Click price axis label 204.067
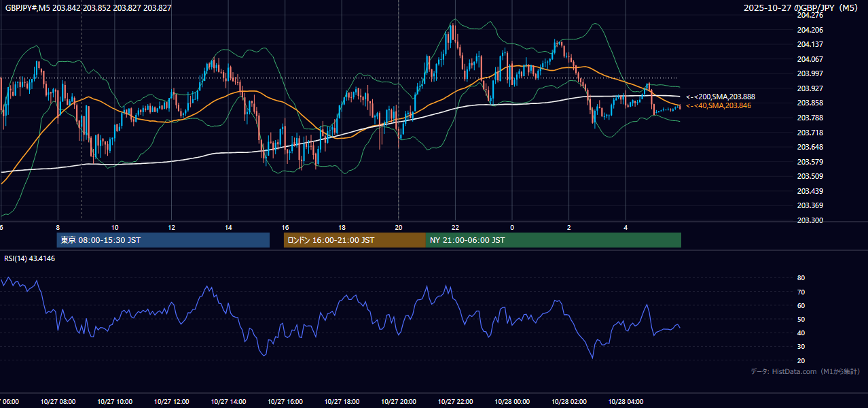Screen dimensions: 868x408 click(810, 59)
